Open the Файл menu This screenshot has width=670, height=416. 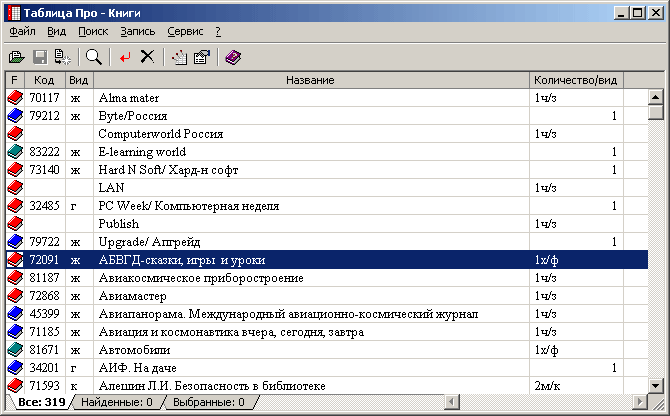point(22,32)
